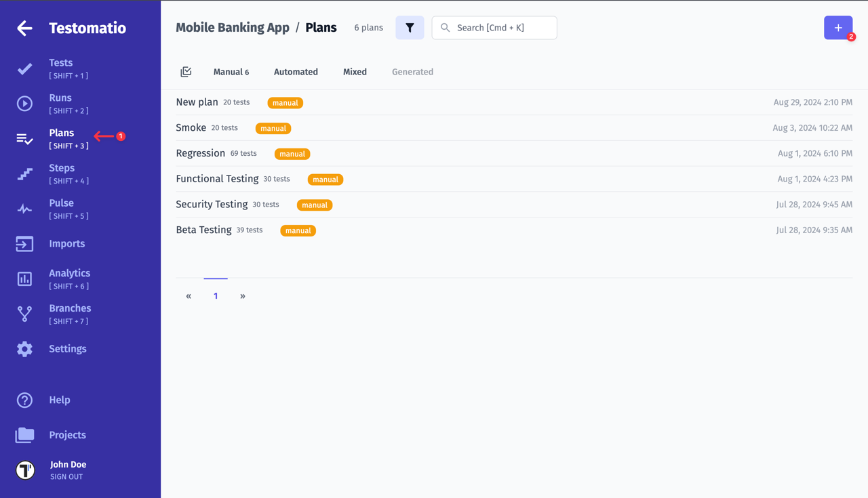868x498 pixels.
Task: Open the Runs section
Action: tap(60, 97)
